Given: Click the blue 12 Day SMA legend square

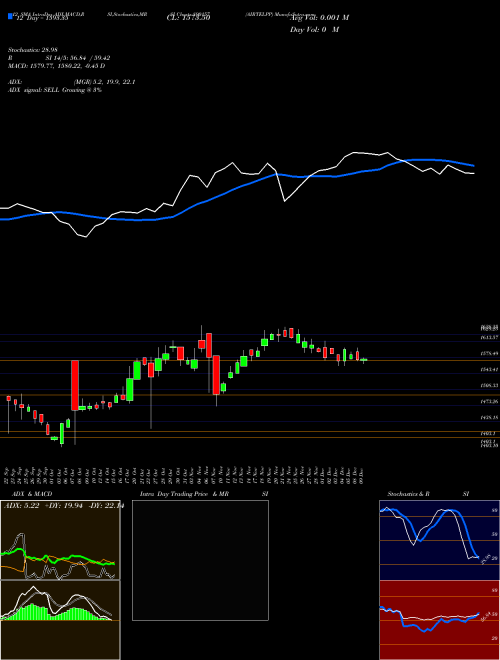Looking at the screenshot, I should point(11,17).
